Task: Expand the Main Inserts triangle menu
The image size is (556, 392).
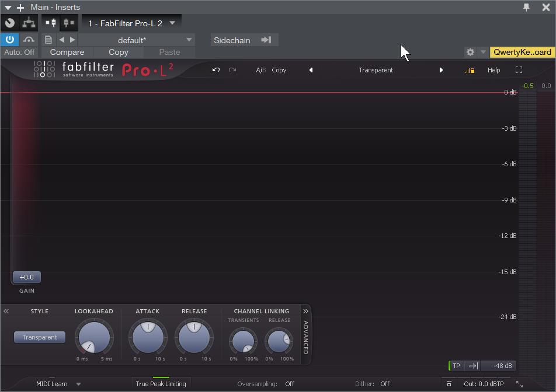Action: [x=8, y=8]
